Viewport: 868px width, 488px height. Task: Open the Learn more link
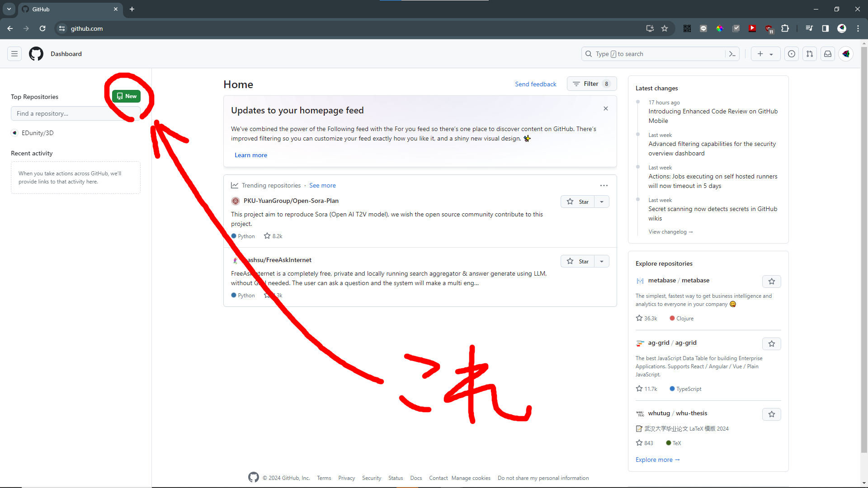251,155
